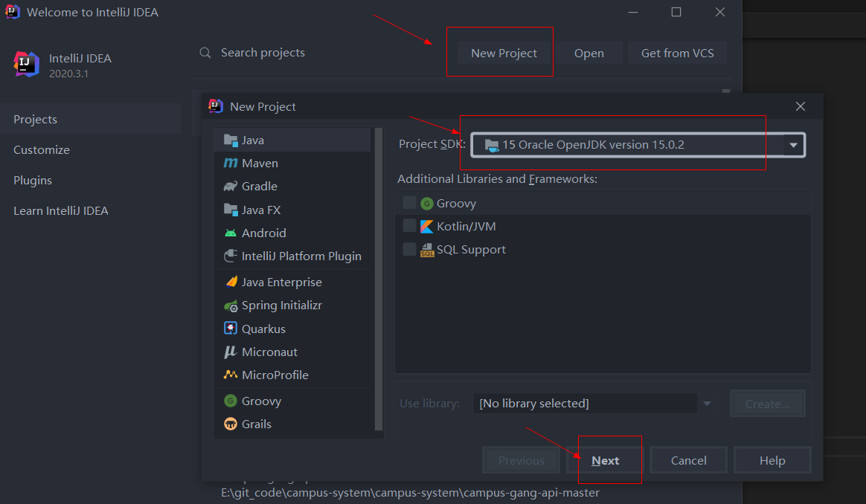Select 'Quarkus' project type label
The image size is (866, 504).
263,329
